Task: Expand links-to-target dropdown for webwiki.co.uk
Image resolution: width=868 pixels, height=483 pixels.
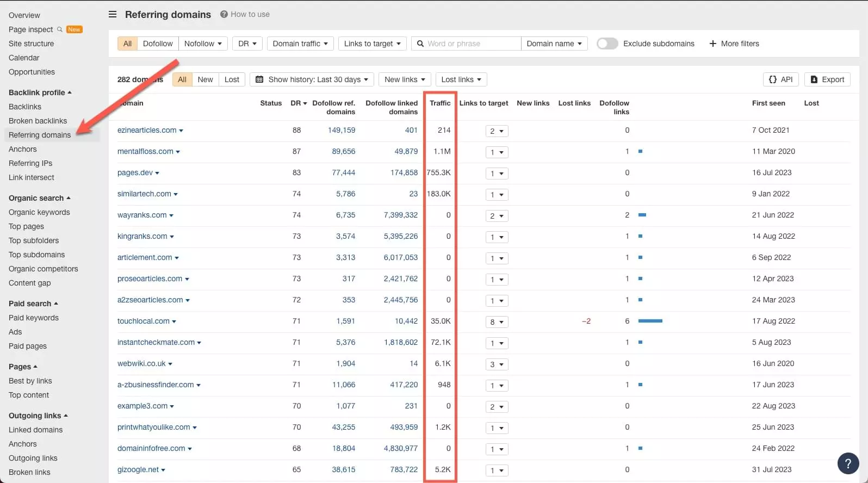Action: (497, 364)
